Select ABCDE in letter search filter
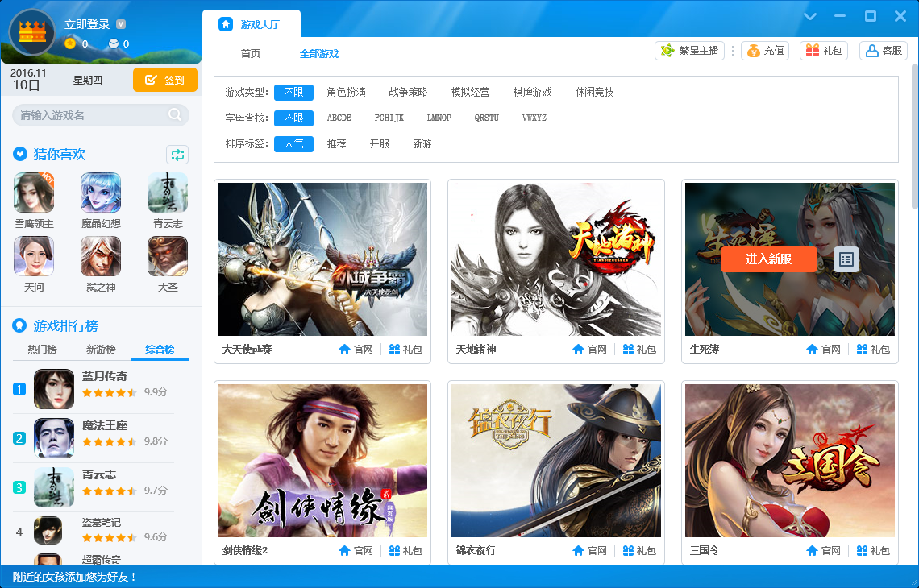The image size is (919, 588). pos(339,118)
